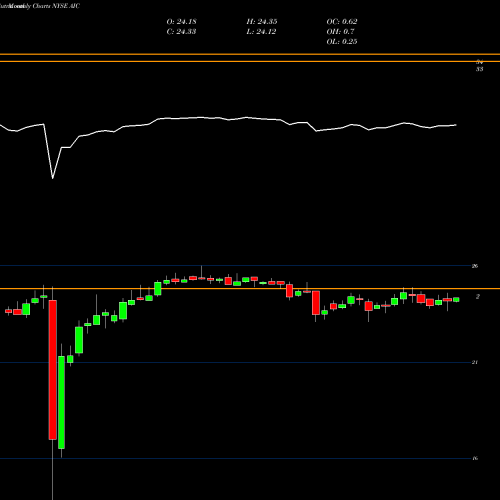The width and height of the screenshot is (500, 500).
Task: Click the 'OL: 0.25' value
Action: pyautogui.click(x=342, y=42)
